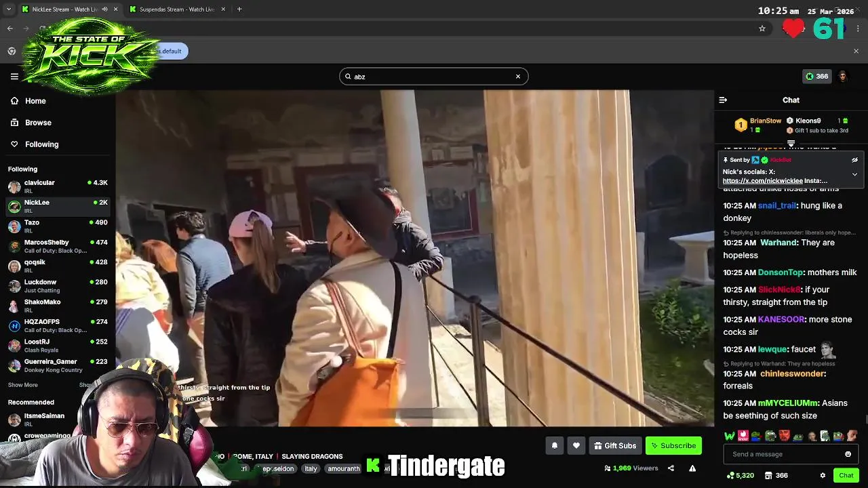Open chat settings gear
Viewport: 868px width, 488px height.
pyautogui.click(x=823, y=476)
